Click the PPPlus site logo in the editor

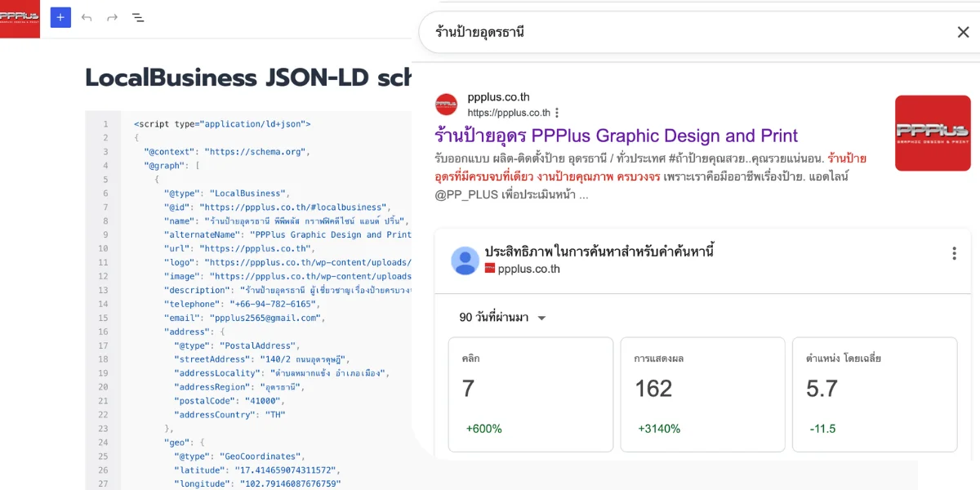pos(20,19)
